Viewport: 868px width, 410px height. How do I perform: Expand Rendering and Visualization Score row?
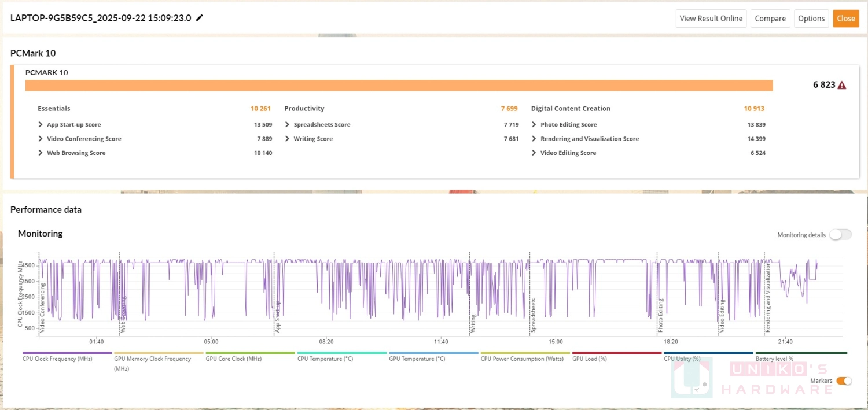534,139
